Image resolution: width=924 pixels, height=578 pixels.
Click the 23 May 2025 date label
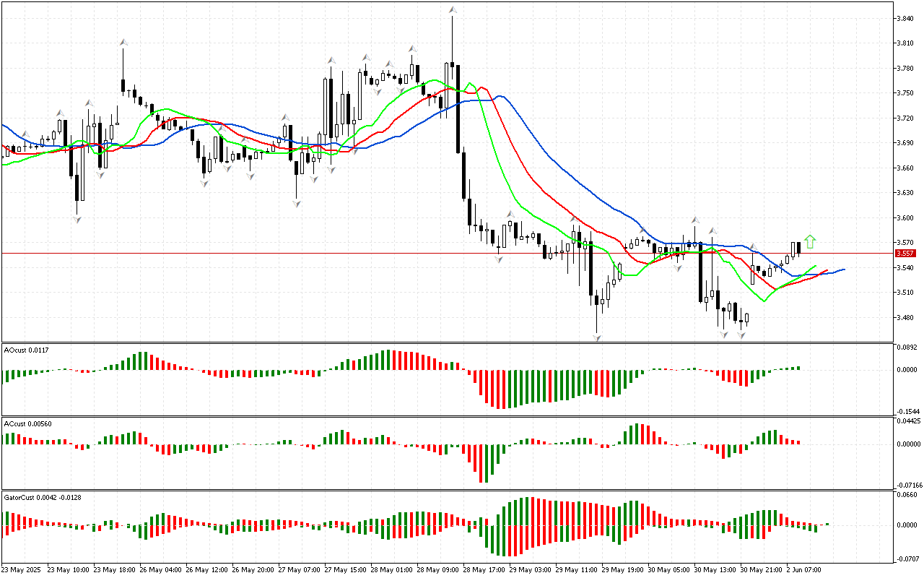22,569
